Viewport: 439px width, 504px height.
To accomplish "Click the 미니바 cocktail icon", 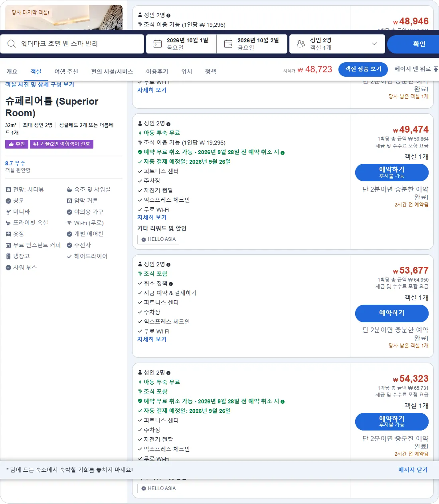I will 8,212.
